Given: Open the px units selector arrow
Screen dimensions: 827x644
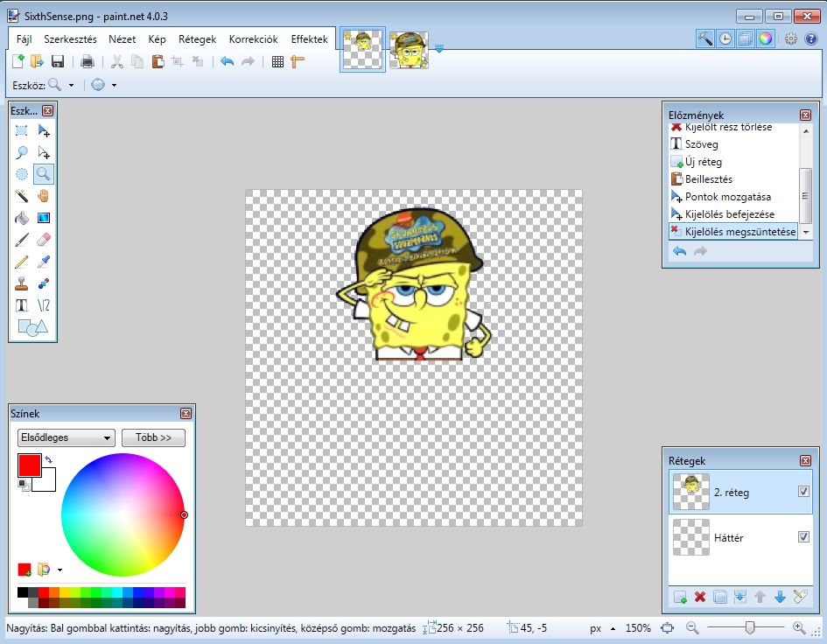Looking at the screenshot, I should point(613,629).
